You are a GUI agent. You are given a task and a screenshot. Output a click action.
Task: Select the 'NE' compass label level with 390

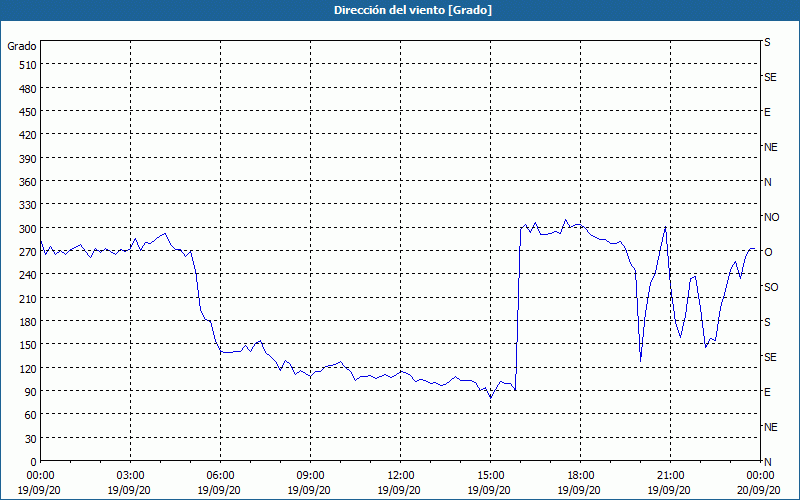pos(770,147)
